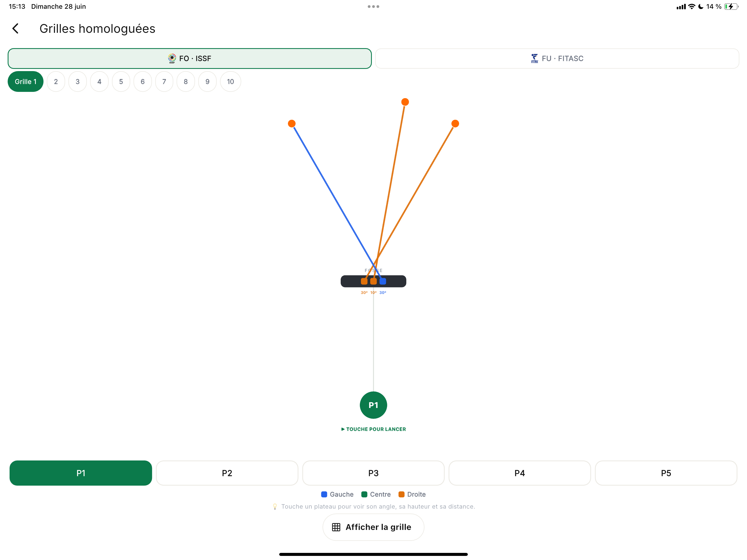
Task: Tap the 15:13 clock
Action: pyautogui.click(x=17, y=6)
